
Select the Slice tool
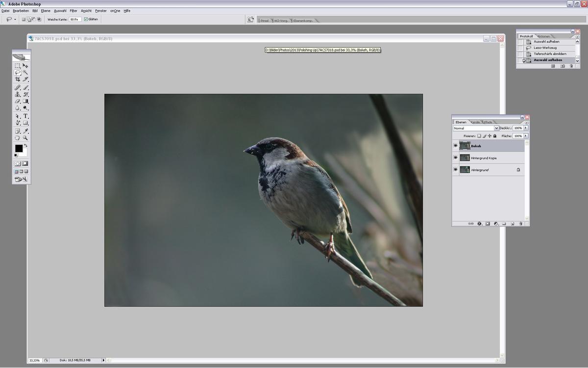coord(25,79)
